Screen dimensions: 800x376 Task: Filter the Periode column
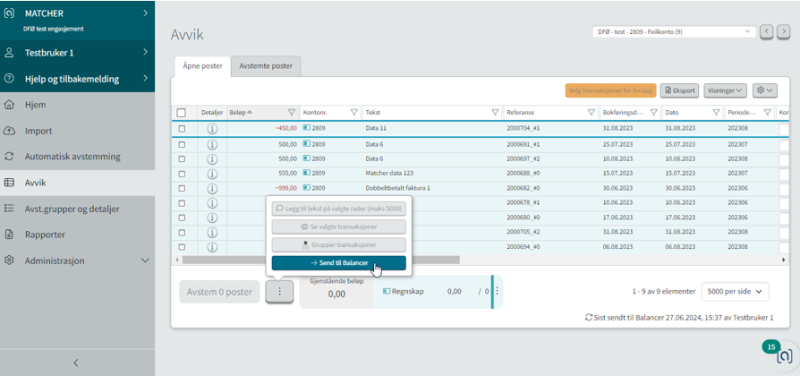click(x=767, y=112)
